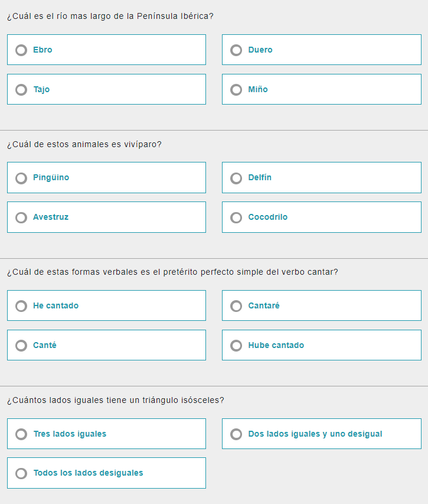
Task: Choose 'Dos lados iguales y uno desigual'
Action: [236, 433]
